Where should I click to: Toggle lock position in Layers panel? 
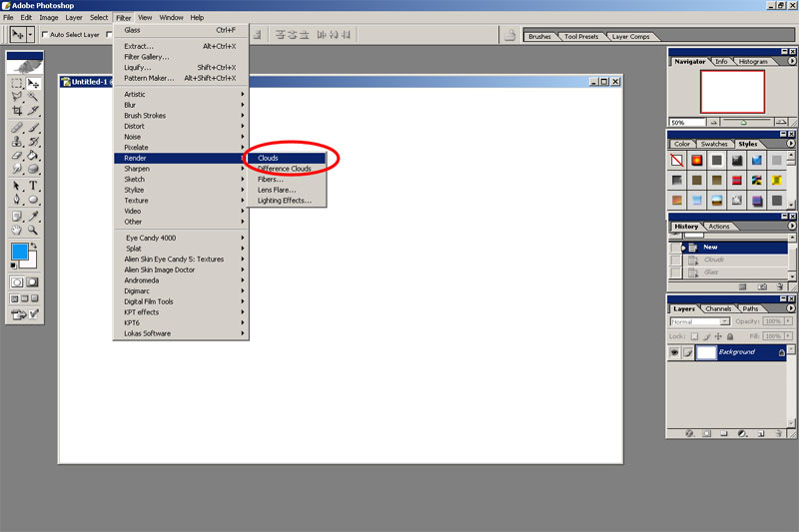(718, 336)
